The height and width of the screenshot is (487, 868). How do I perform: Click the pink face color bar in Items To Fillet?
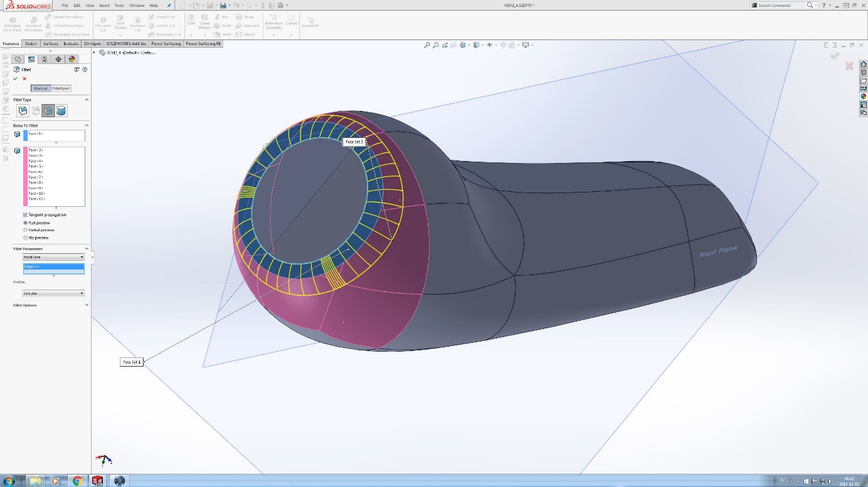pyautogui.click(x=26, y=175)
